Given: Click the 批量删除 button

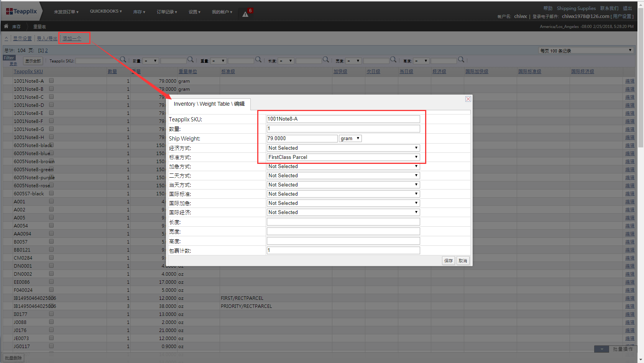Looking at the screenshot, I should pyautogui.click(x=13, y=358).
